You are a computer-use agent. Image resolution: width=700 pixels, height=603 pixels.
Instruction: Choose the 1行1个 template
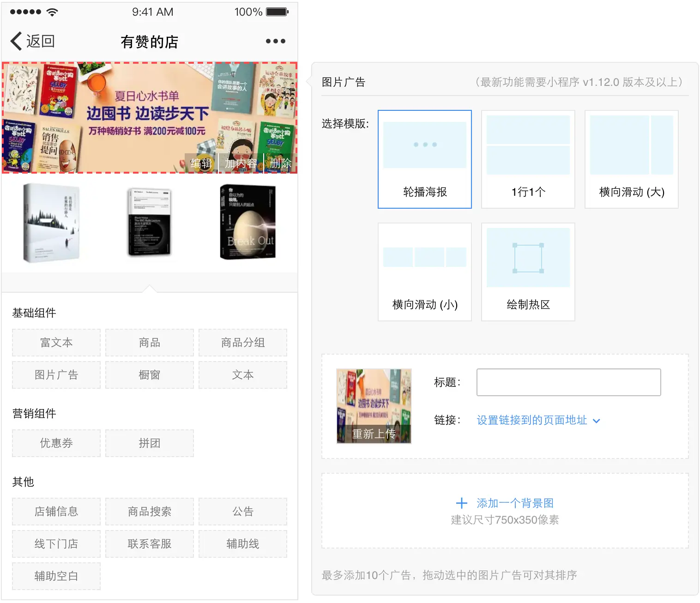pyautogui.click(x=528, y=159)
